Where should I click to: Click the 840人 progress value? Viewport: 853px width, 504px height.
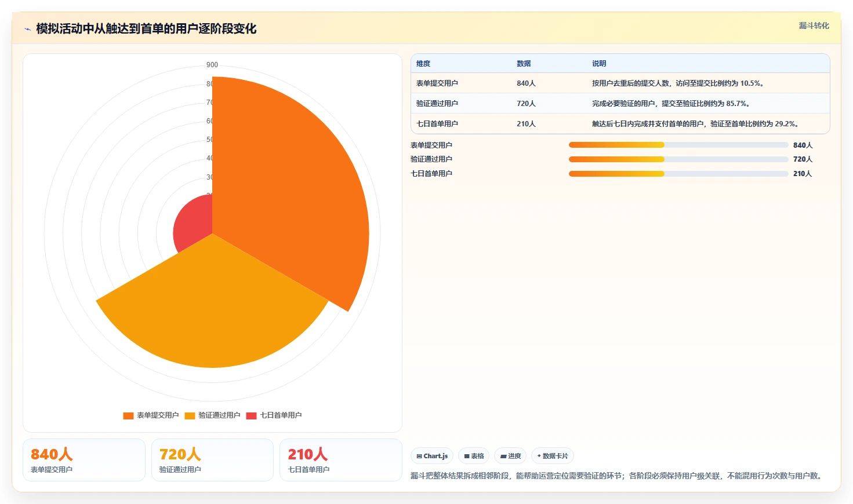[x=803, y=145]
